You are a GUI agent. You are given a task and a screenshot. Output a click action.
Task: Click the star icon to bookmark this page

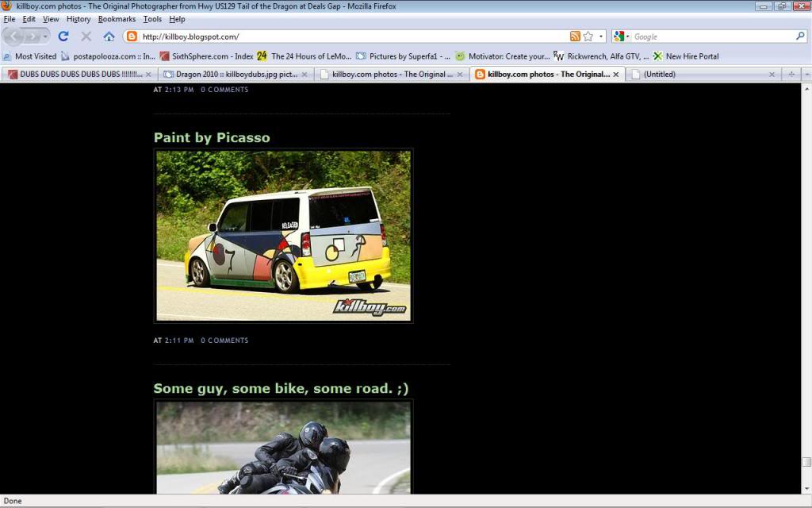point(588,36)
